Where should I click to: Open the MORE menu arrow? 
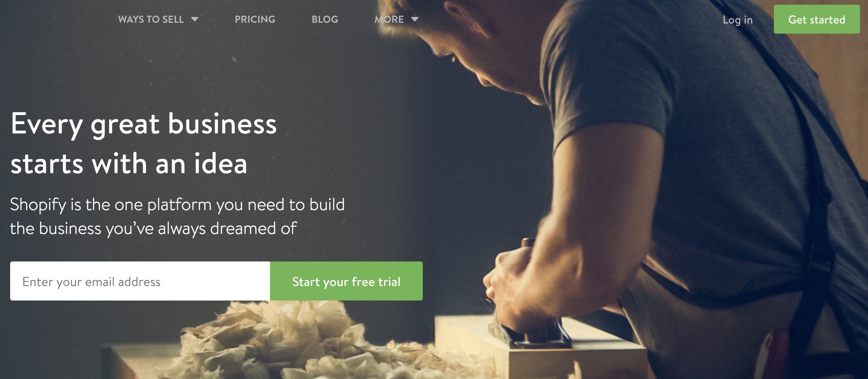[415, 20]
